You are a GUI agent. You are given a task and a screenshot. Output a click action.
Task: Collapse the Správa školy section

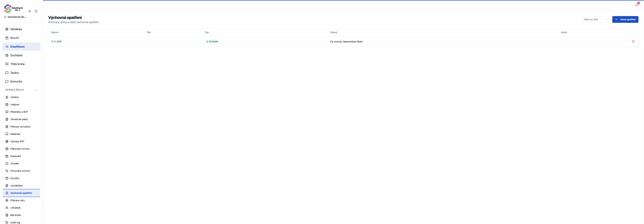[x=21, y=90]
